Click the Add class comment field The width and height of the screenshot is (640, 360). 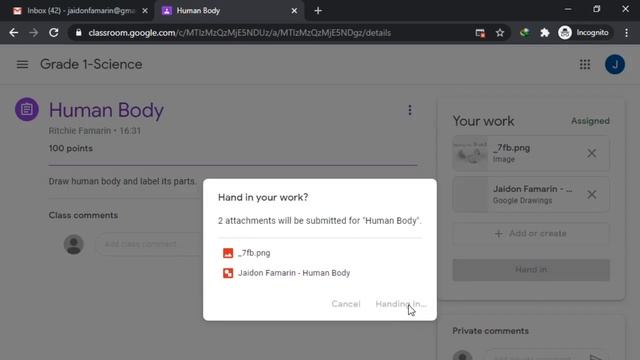click(x=149, y=244)
